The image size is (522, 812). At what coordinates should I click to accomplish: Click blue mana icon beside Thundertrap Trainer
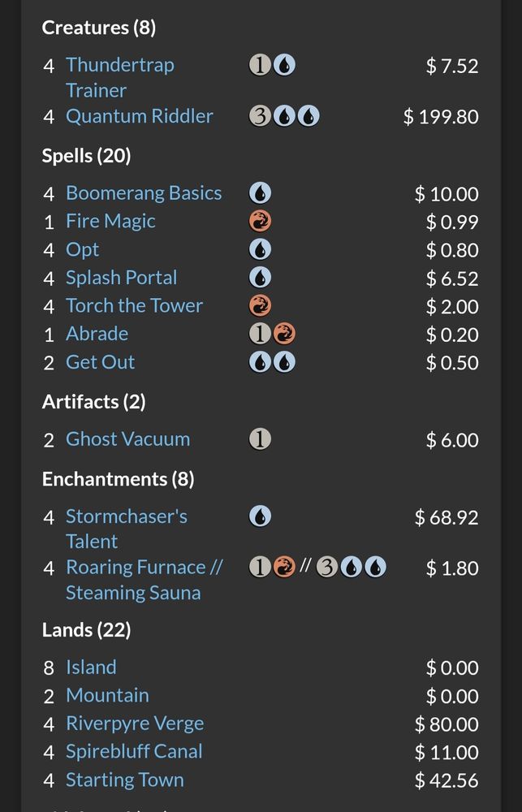click(x=284, y=66)
